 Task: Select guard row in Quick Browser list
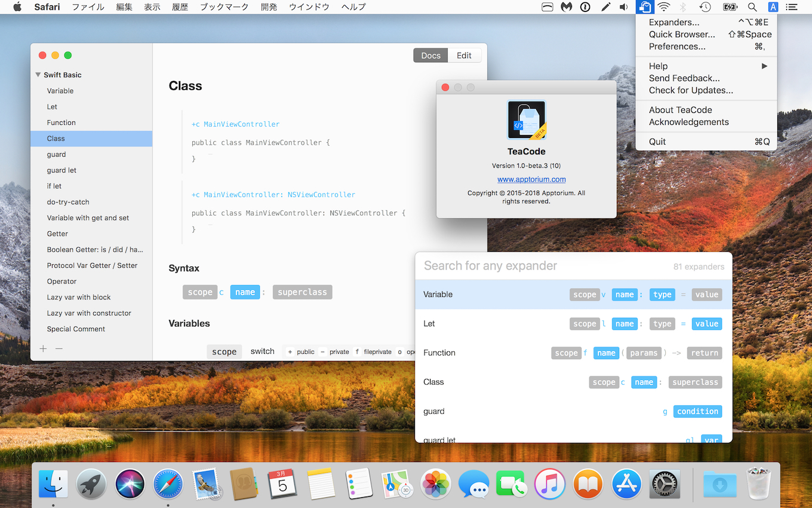(573, 411)
